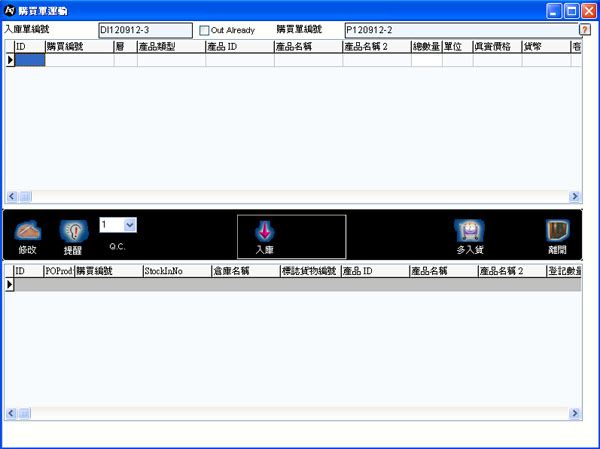Click the POProd column header
This screenshot has width=600, height=449.
[59, 271]
